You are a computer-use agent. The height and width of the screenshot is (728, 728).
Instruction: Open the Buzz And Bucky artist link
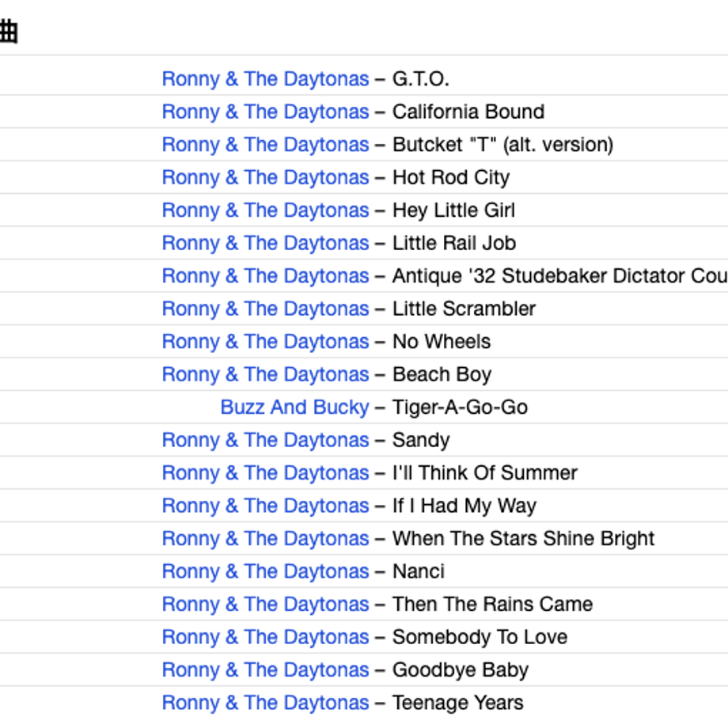(294, 408)
